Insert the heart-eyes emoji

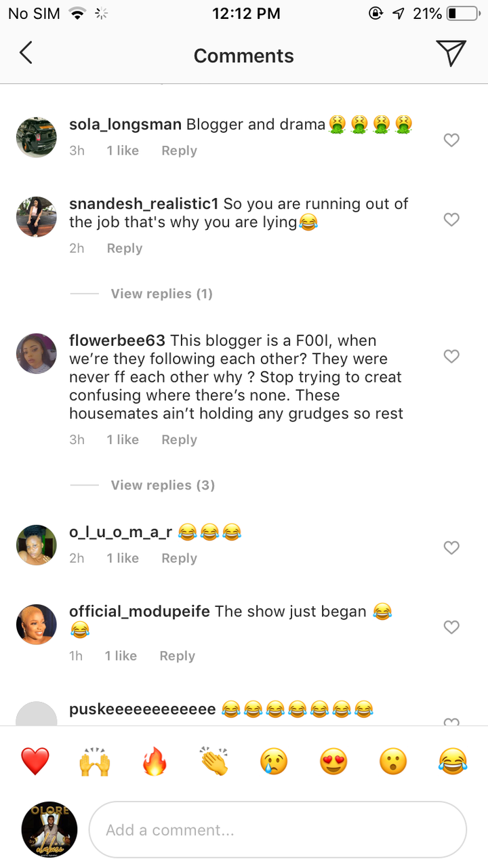(333, 762)
